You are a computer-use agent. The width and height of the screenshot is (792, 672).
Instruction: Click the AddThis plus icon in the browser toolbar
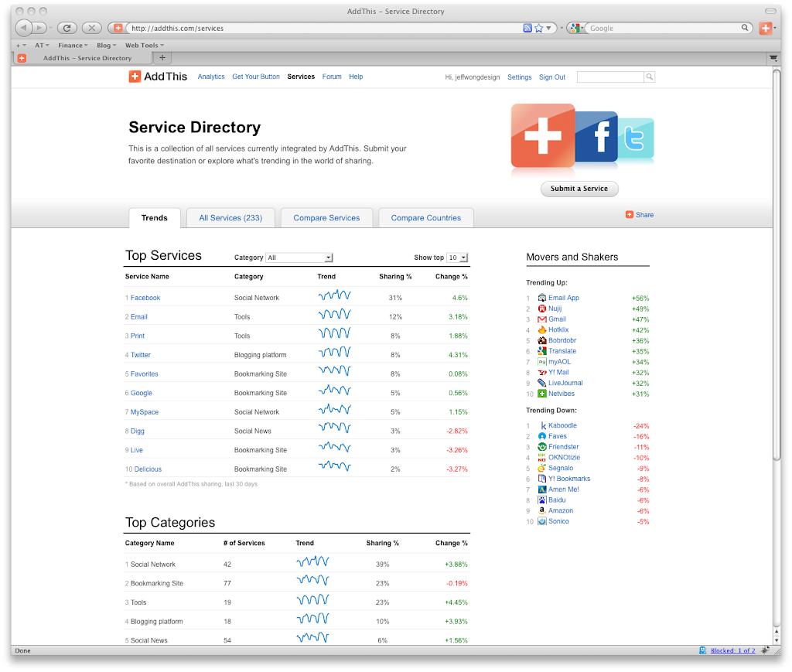tap(766, 29)
